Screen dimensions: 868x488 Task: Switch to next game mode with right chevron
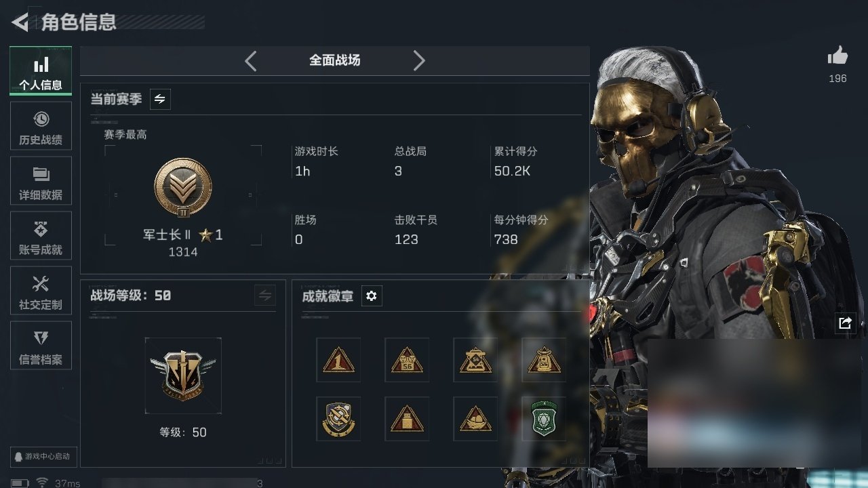419,61
